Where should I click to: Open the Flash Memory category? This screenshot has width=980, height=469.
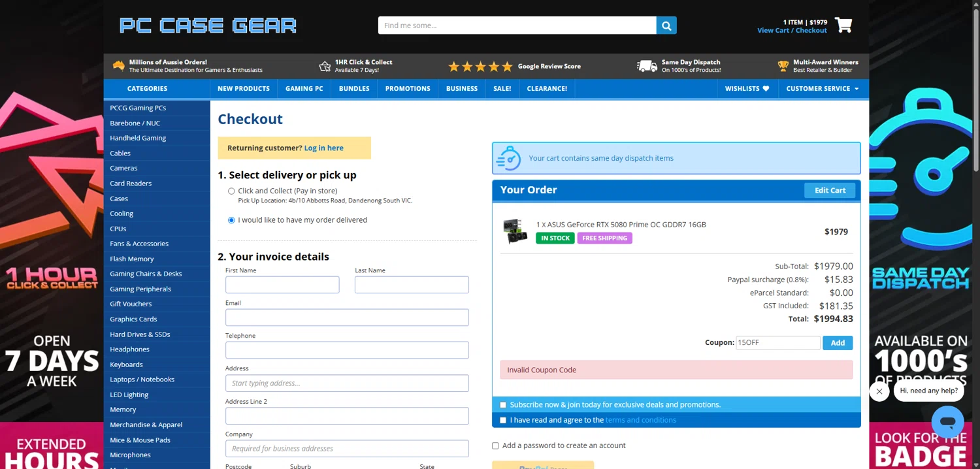tap(157, 259)
